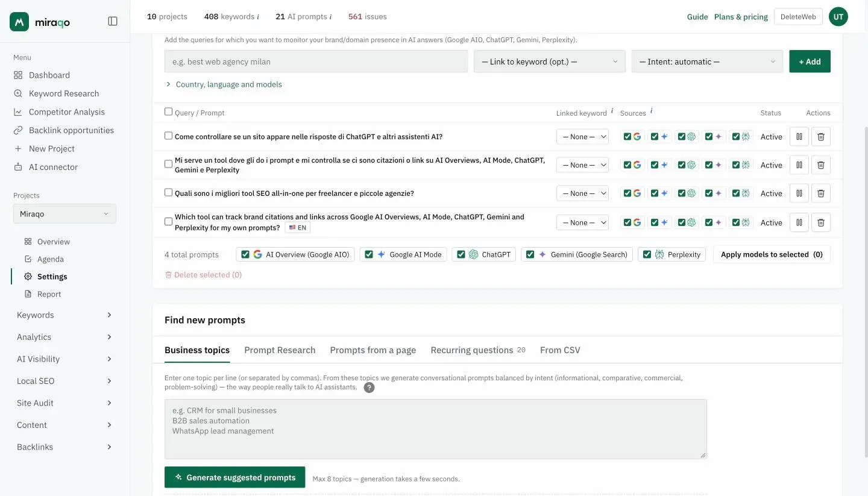Delete the 'Quali sono i migliori tool' prompt

(x=821, y=193)
